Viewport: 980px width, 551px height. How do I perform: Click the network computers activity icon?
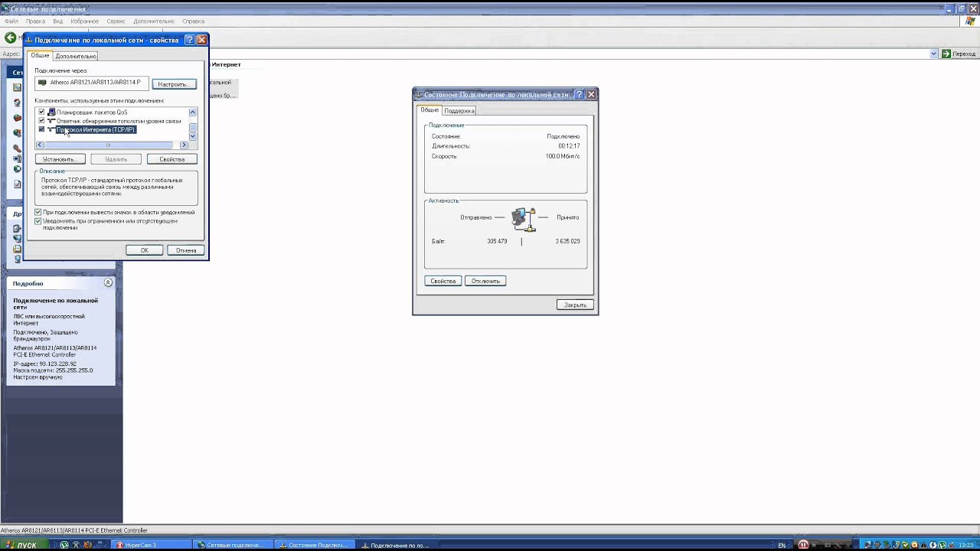(524, 219)
